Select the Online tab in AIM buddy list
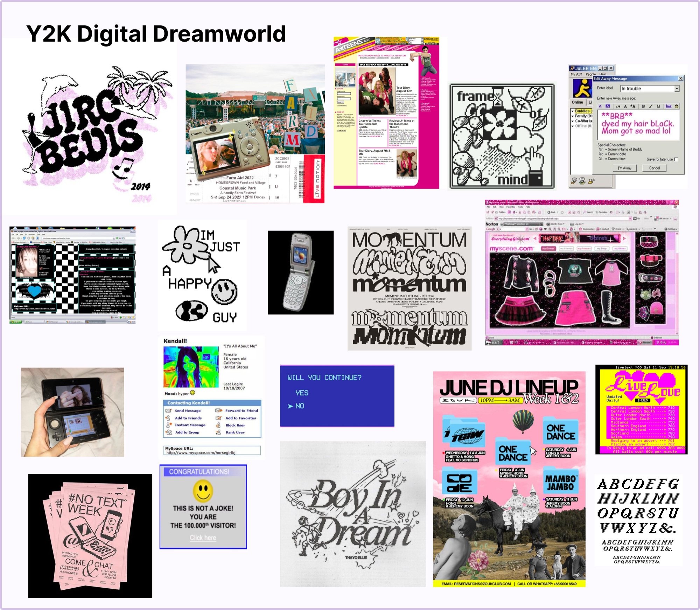The height and width of the screenshot is (610, 700). (x=577, y=102)
